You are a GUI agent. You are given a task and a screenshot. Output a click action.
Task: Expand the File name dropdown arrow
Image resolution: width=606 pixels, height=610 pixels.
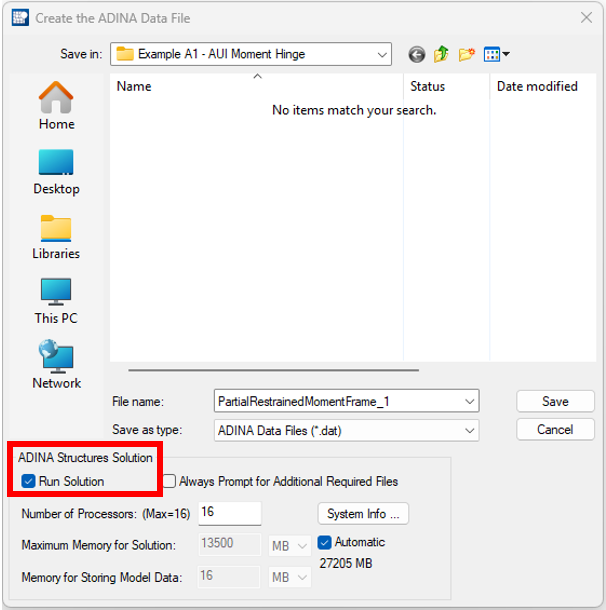point(469,401)
